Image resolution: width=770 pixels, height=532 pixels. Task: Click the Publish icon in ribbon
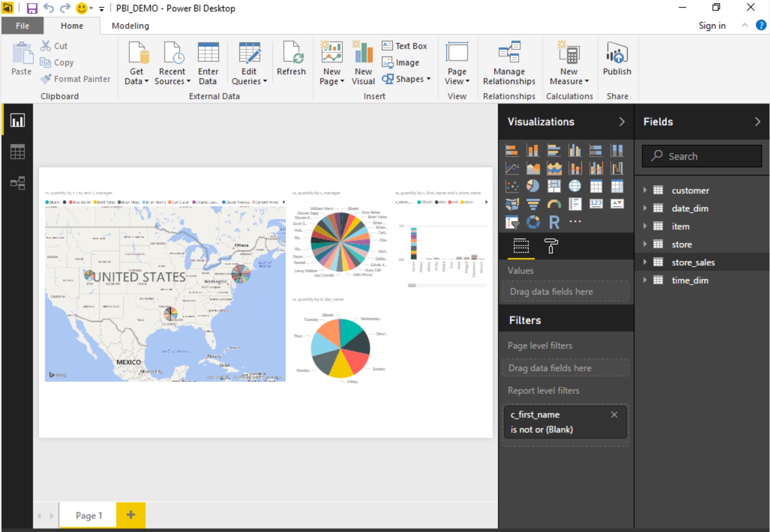(616, 59)
